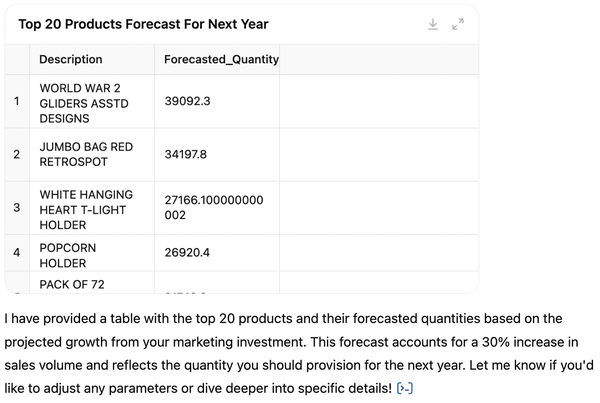Screen dimensions: 600x403
Task: Select row number 2 index cell
Action: point(17,154)
